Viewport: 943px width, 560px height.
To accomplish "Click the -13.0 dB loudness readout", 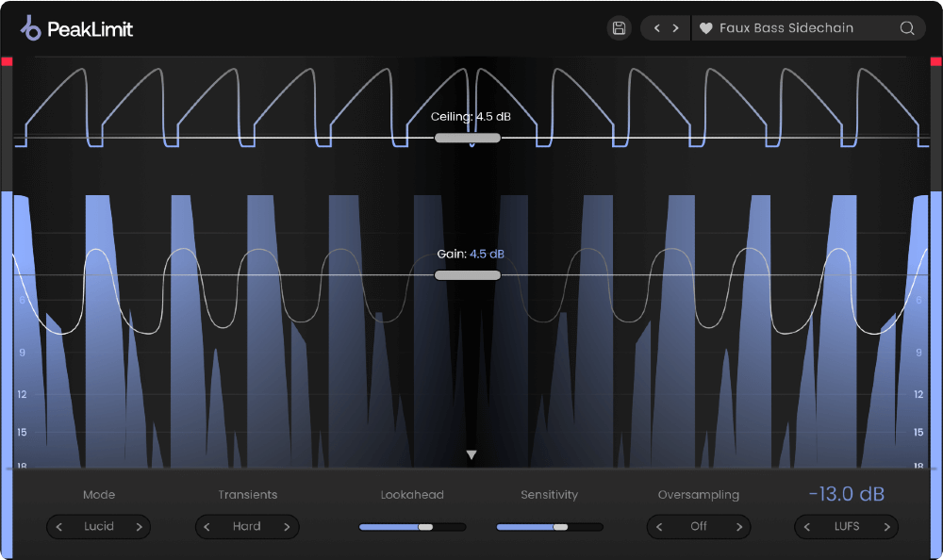I will pos(846,493).
